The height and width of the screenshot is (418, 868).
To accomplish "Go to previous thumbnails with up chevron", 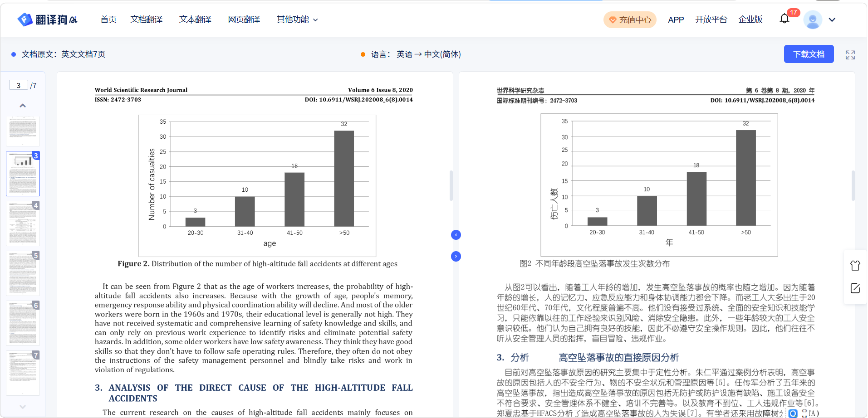I will pyautogui.click(x=23, y=106).
